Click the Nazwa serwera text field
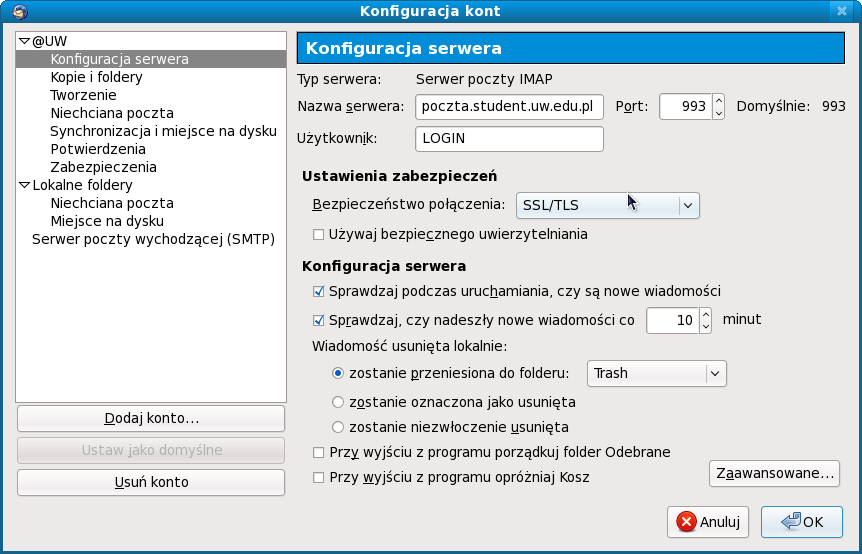Image resolution: width=862 pixels, height=554 pixels. [x=508, y=106]
